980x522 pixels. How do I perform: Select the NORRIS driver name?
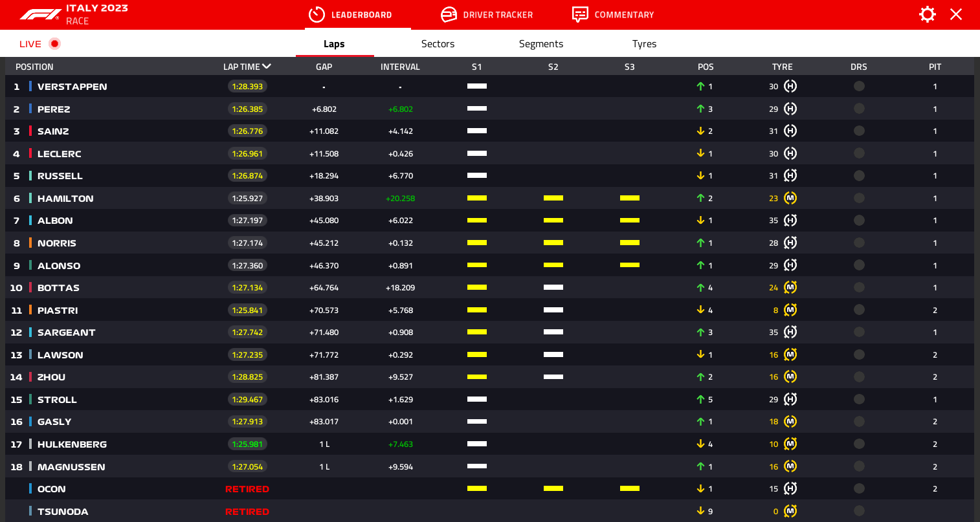(x=57, y=243)
